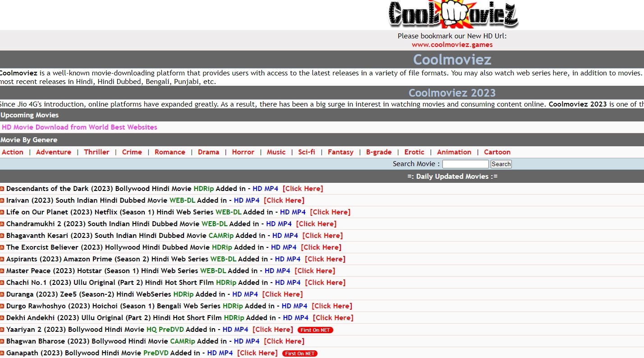Click RSS icon beside Chachi No.1 row
Viewport: 644px width, 358px height.
tap(2, 283)
